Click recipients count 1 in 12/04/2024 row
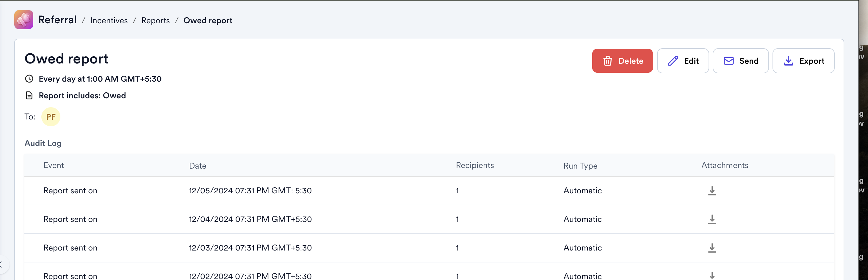Screen dimensions: 868x280 457,219
